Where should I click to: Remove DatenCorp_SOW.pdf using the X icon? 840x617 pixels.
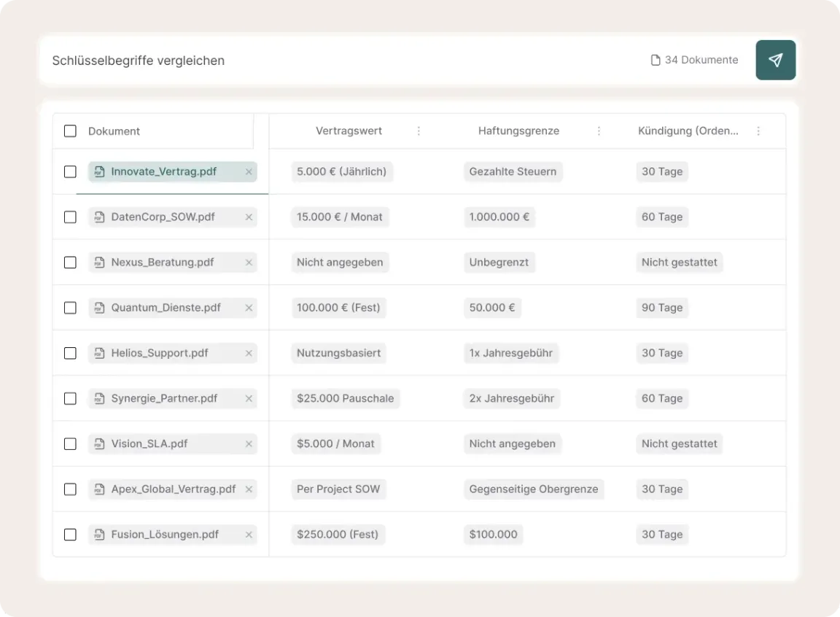point(249,217)
